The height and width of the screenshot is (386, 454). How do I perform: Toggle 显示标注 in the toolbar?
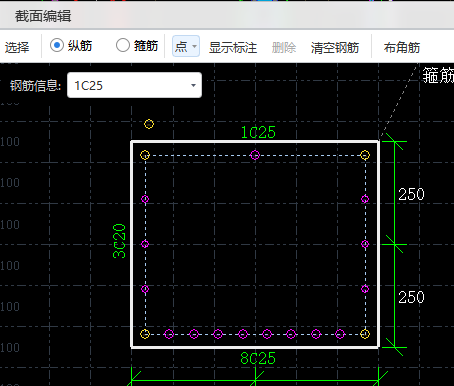click(x=233, y=48)
